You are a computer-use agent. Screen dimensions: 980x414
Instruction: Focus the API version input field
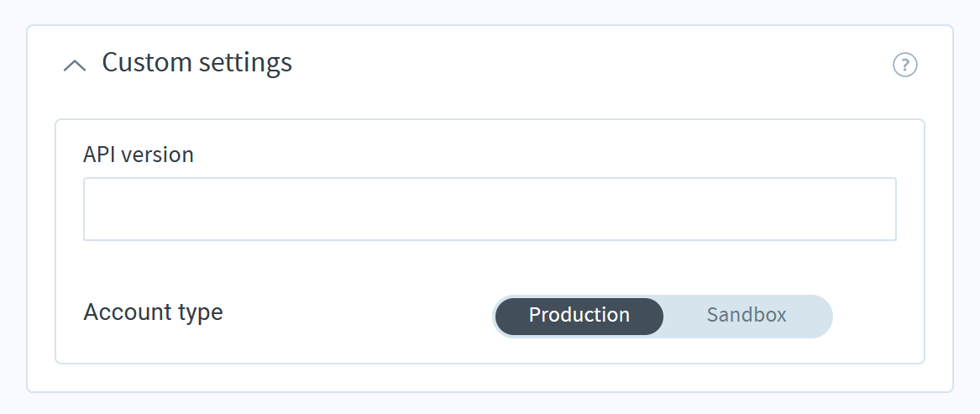click(490, 209)
